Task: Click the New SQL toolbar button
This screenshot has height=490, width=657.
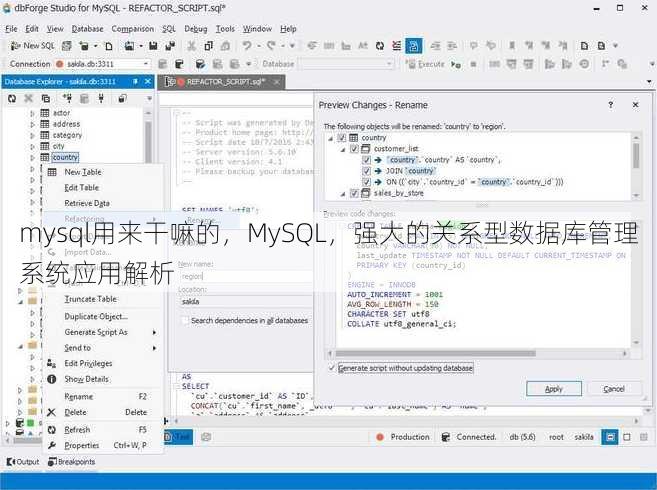Action: [x=33, y=46]
